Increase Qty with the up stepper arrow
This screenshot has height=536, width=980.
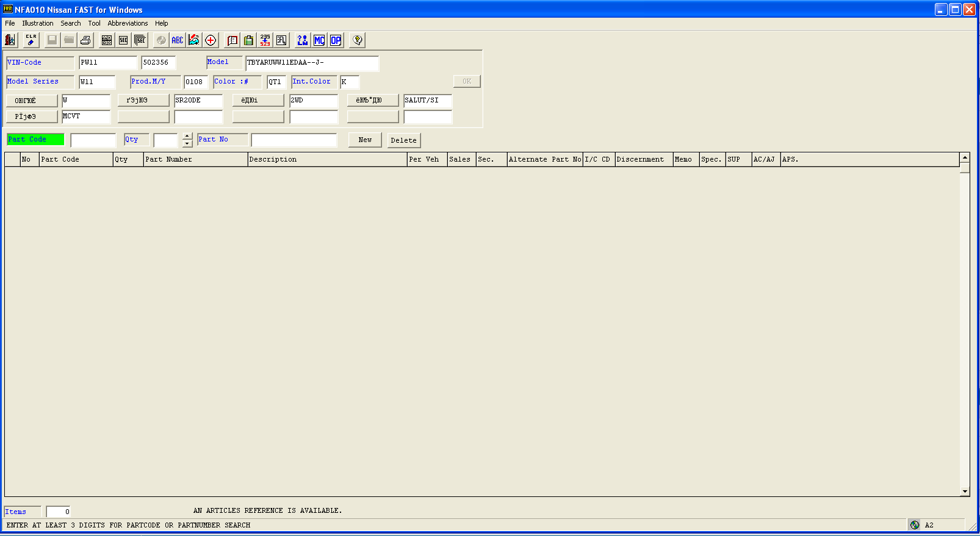click(x=187, y=136)
